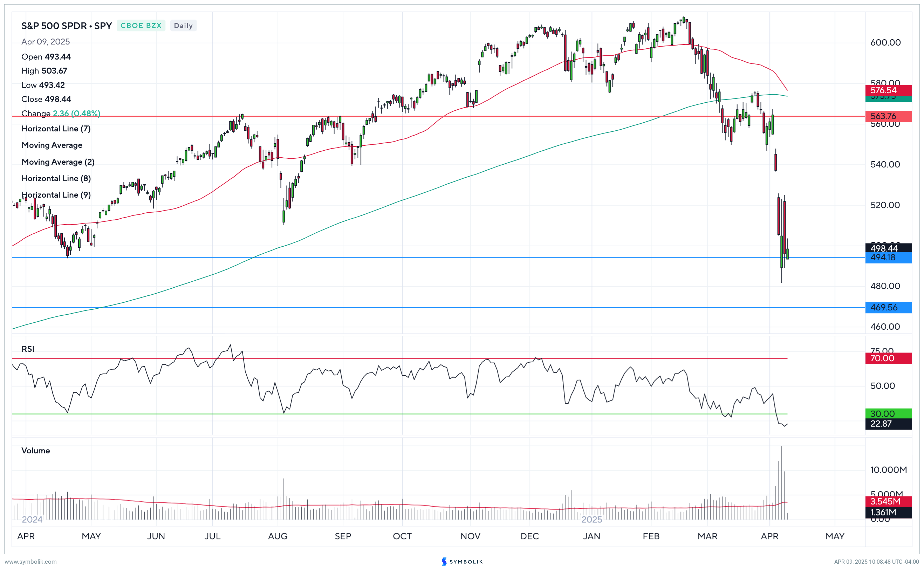The image size is (924, 569).
Task: Open the www.symbolik.com link
Action: [30, 562]
